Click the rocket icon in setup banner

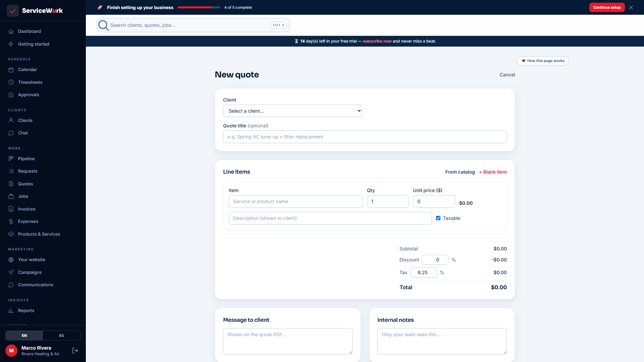tap(100, 7)
